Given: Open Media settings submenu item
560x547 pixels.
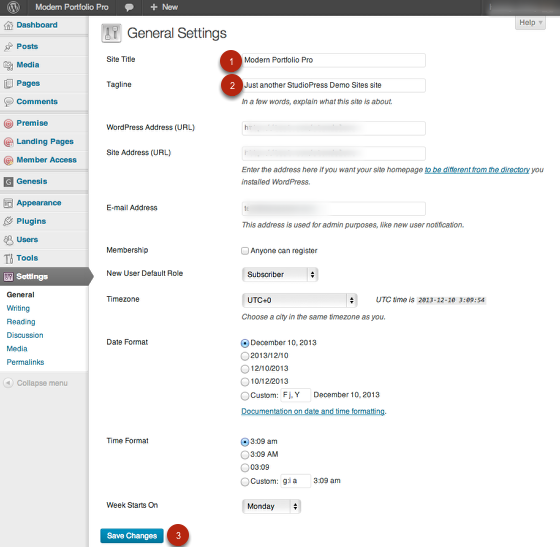Looking at the screenshot, I should point(17,348).
